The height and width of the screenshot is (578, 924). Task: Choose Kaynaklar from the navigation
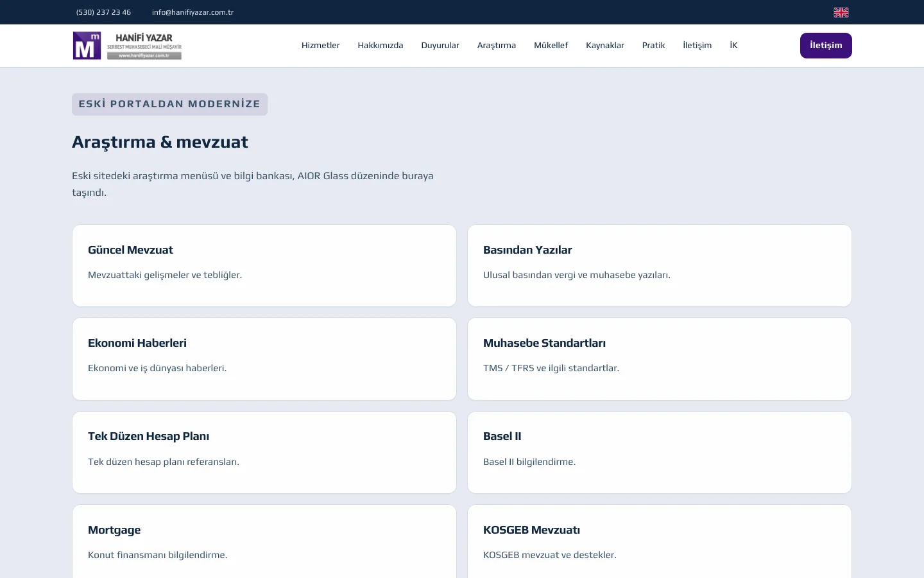tap(605, 46)
